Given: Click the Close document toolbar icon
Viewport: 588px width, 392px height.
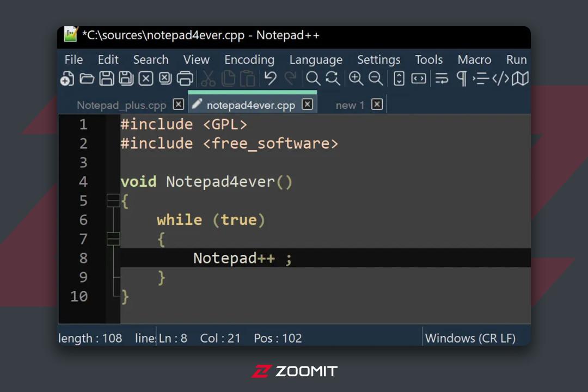Looking at the screenshot, I should click(x=146, y=79).
